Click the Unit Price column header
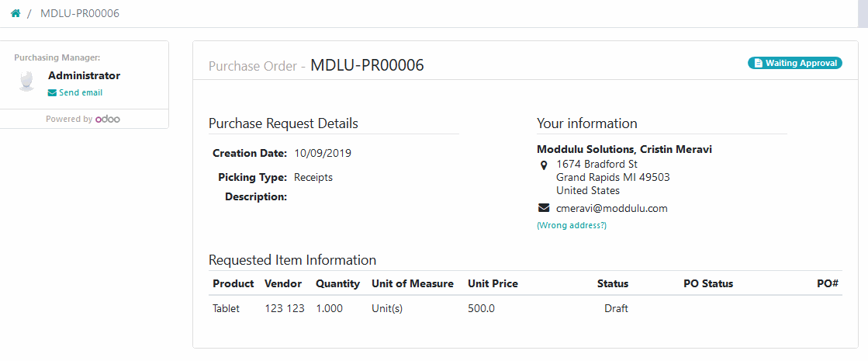This screenshot has width=868, height=361. pyautogui.click(x=493, y=283)
